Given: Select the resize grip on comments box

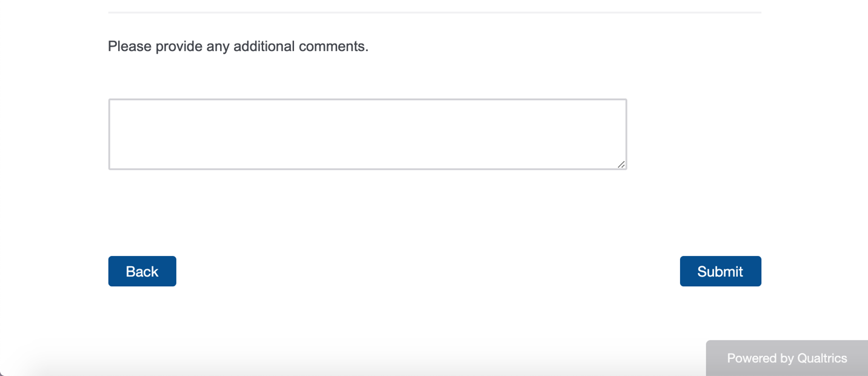Looking at the screenshot, I should [621, 164].
